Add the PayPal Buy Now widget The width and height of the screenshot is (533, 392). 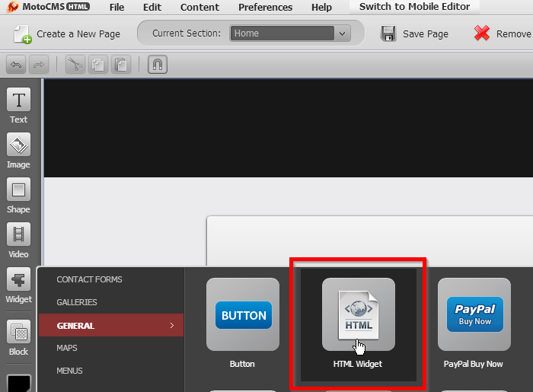pyautogui.click(x=474, y=314)
